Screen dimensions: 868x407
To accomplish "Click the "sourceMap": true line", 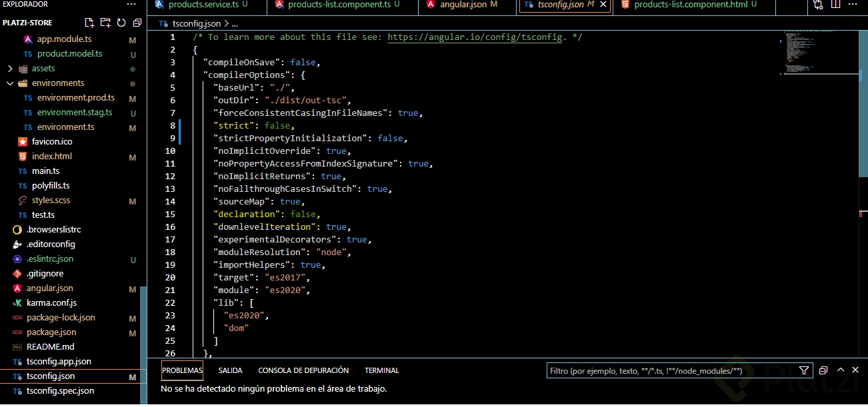I will point(259,202).
